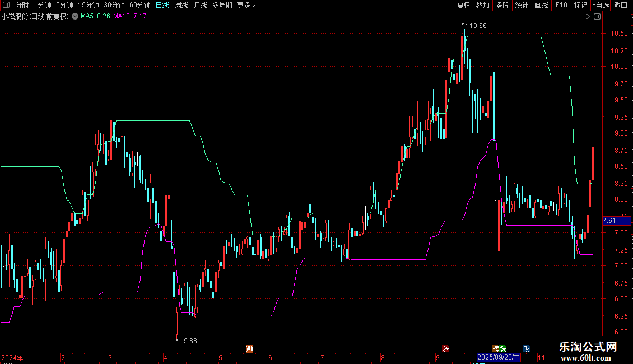Click the 10.66 high price label
The image size is (633, 364).
(478, 26)
